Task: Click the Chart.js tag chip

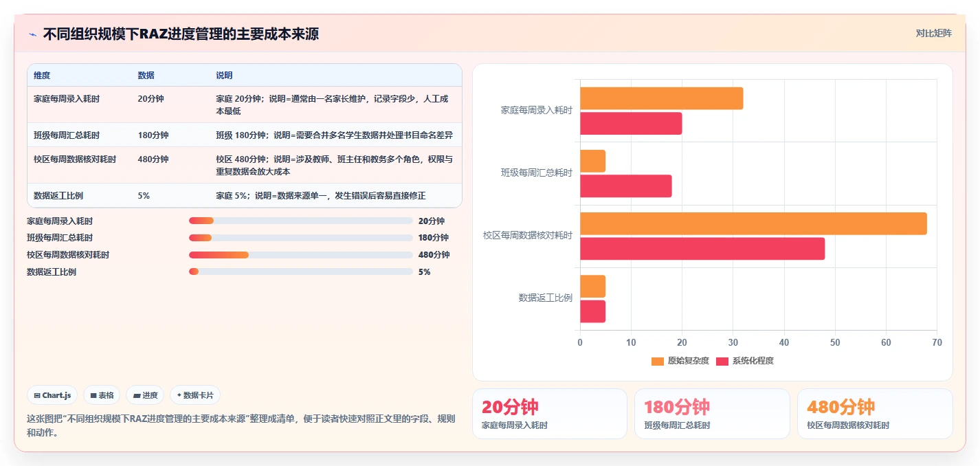Action: 53,395
